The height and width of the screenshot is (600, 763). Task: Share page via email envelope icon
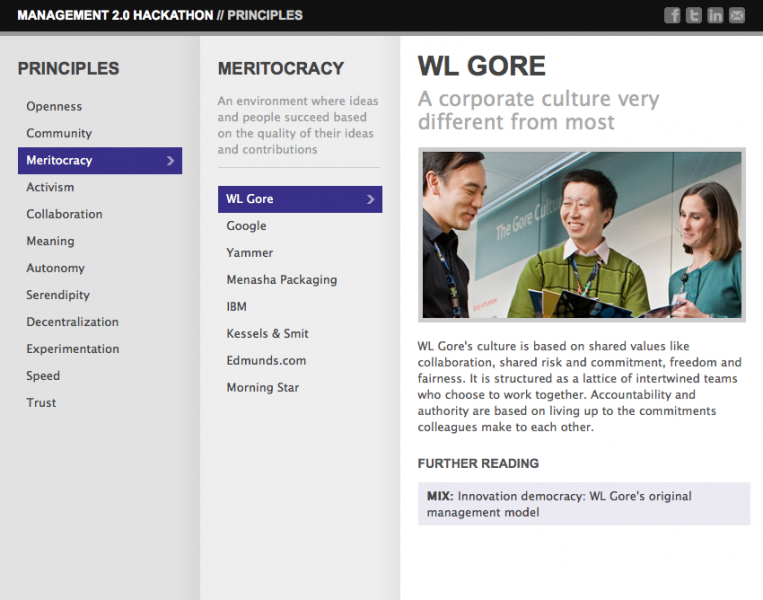pos(737,16)
